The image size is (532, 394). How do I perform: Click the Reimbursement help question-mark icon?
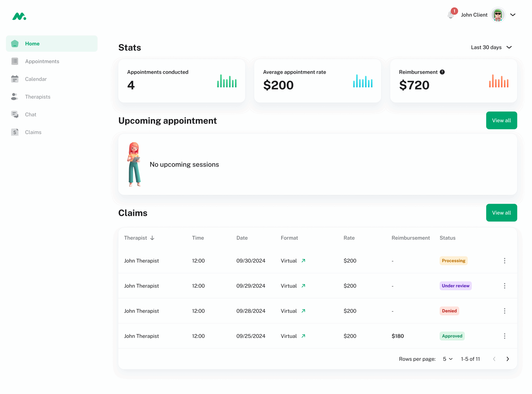coord(442,72)
